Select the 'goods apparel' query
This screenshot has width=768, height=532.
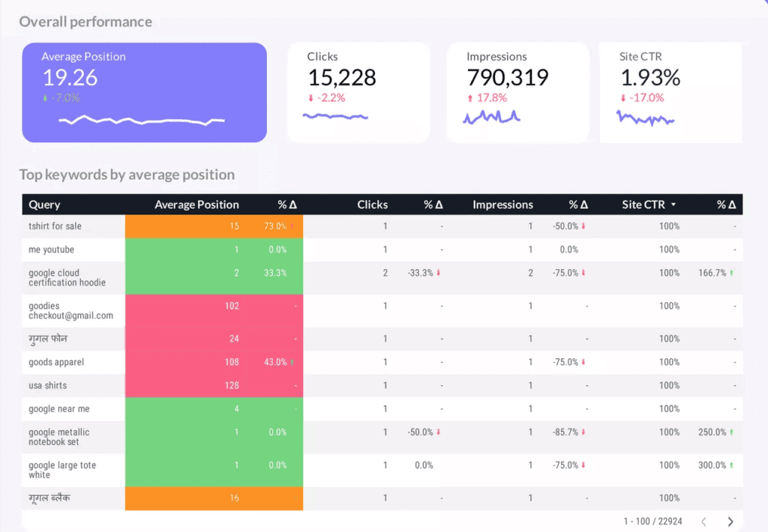(56, 362)
